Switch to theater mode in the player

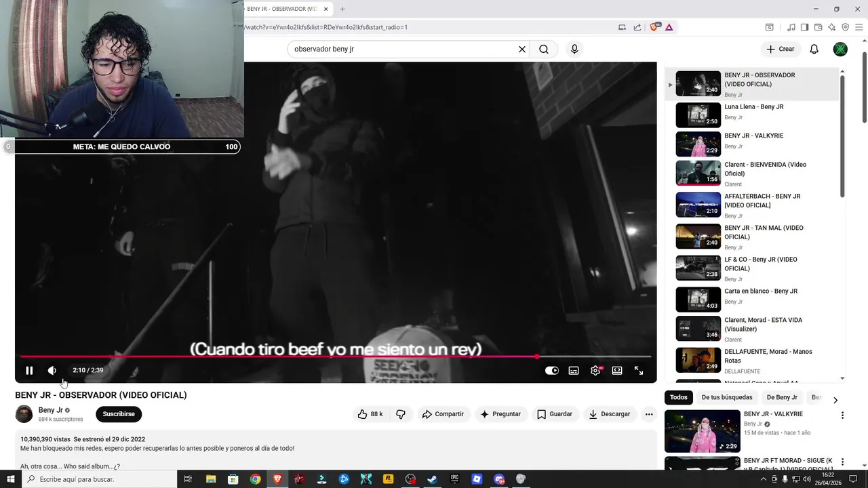pos(617,371)
